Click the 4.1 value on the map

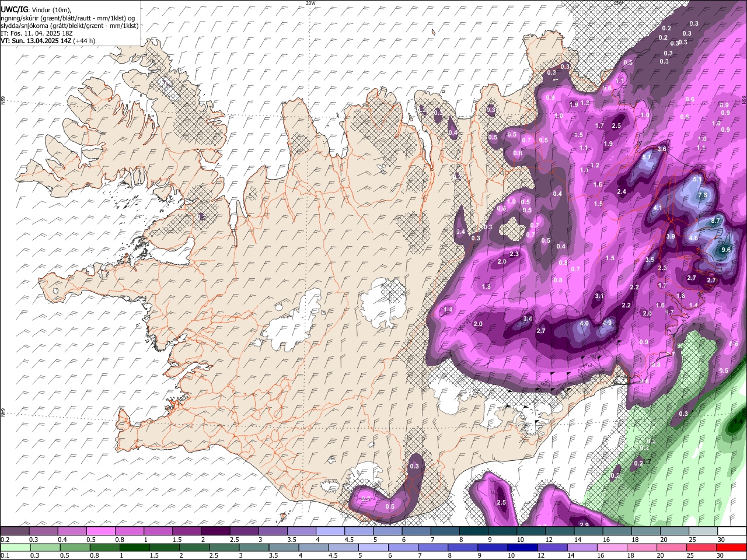(x=658, y=208)
